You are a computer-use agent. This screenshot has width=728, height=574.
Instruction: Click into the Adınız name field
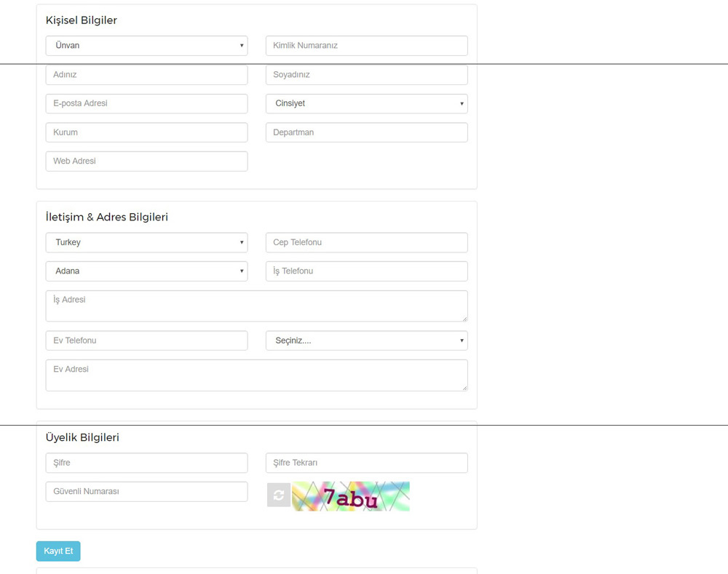pos(146,75)
